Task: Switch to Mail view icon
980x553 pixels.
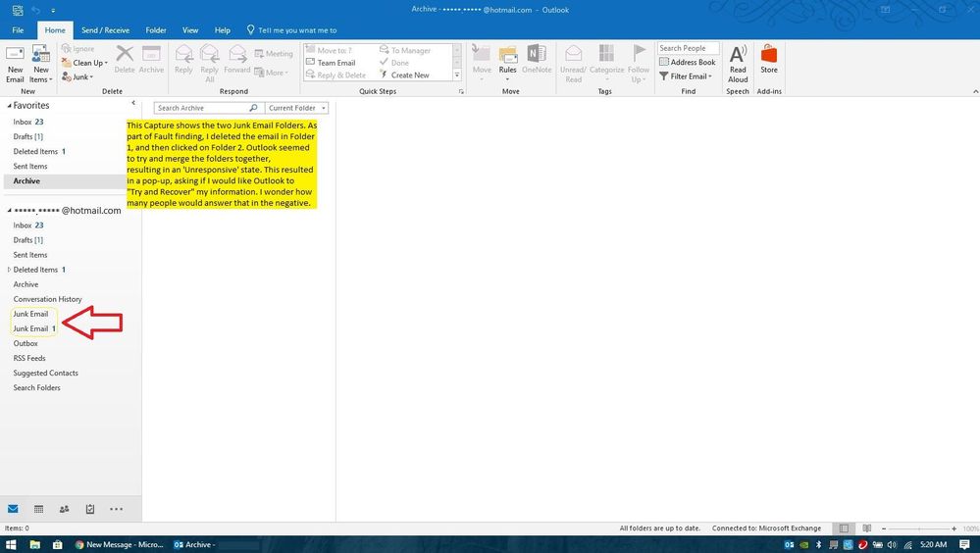Action: pyautogui.click(x=13, y=509)
